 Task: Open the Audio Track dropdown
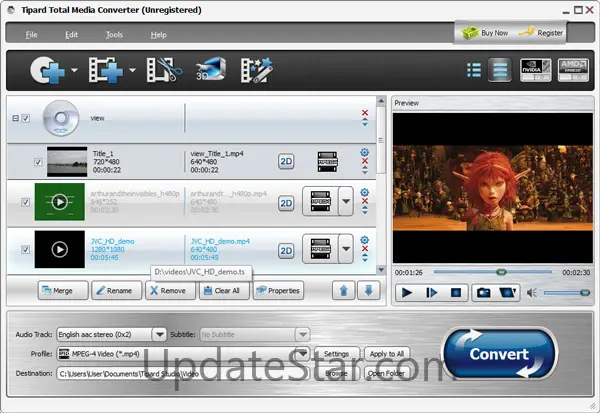[159, 335]
